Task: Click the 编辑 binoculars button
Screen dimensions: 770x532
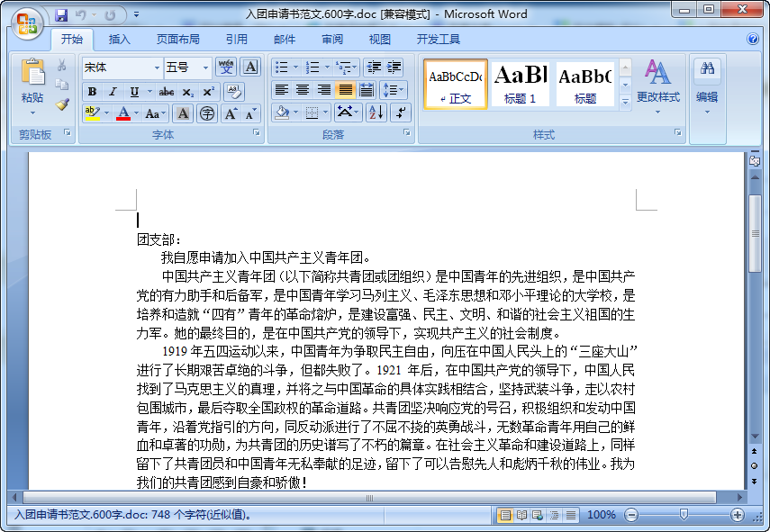Action: tap(707, 87)
